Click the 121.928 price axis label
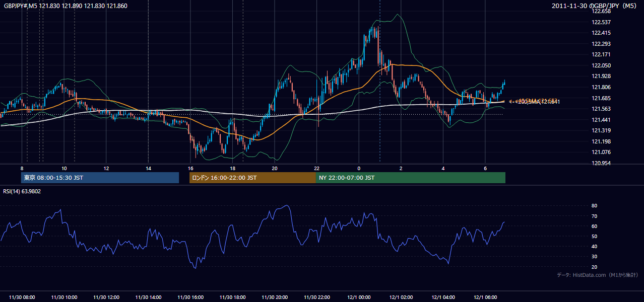 pyautogui.click(x=602, y=76)
